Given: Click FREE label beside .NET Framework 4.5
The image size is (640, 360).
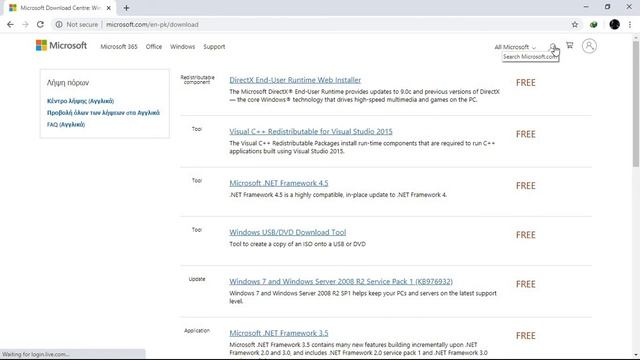Looking at the screenshot, I should [x=526, y=186].
